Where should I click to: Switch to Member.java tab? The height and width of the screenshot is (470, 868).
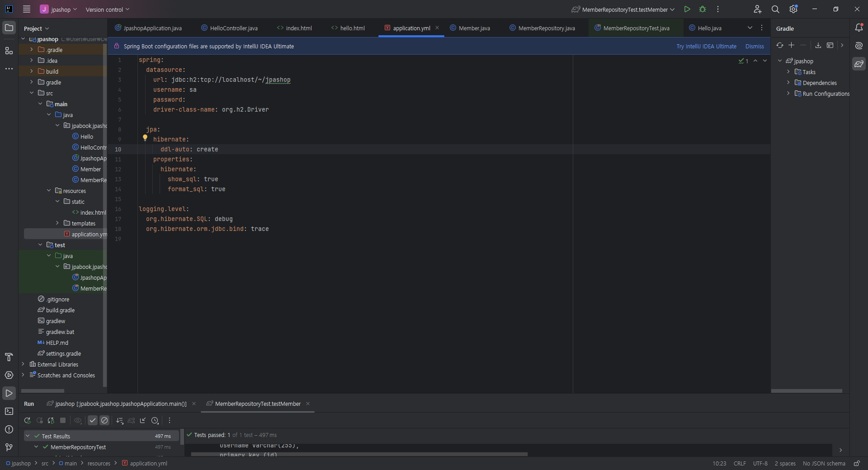(x=470, y=28)
